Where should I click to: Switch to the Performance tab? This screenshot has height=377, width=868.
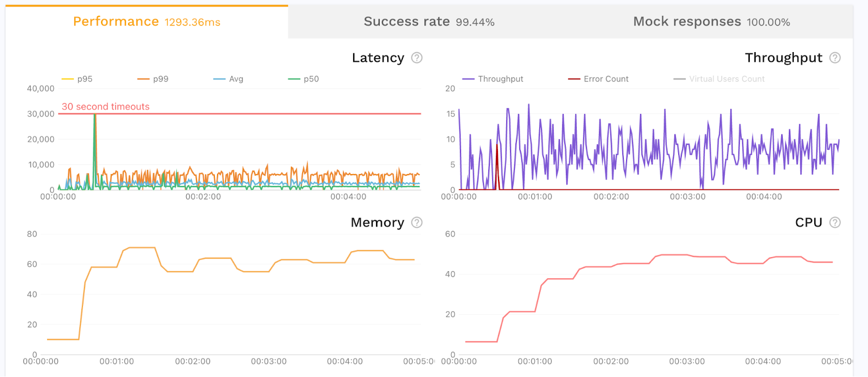pyautogui.click(x=146, y=22)
